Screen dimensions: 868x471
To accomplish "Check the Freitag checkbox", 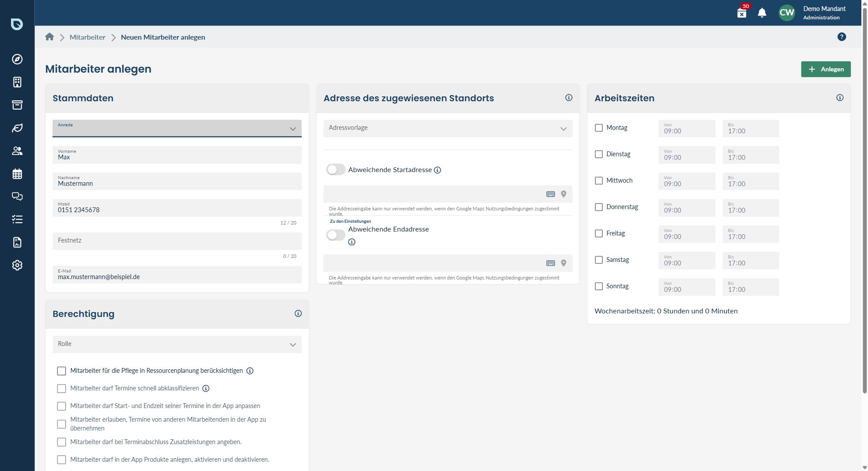I will point(599,233).
